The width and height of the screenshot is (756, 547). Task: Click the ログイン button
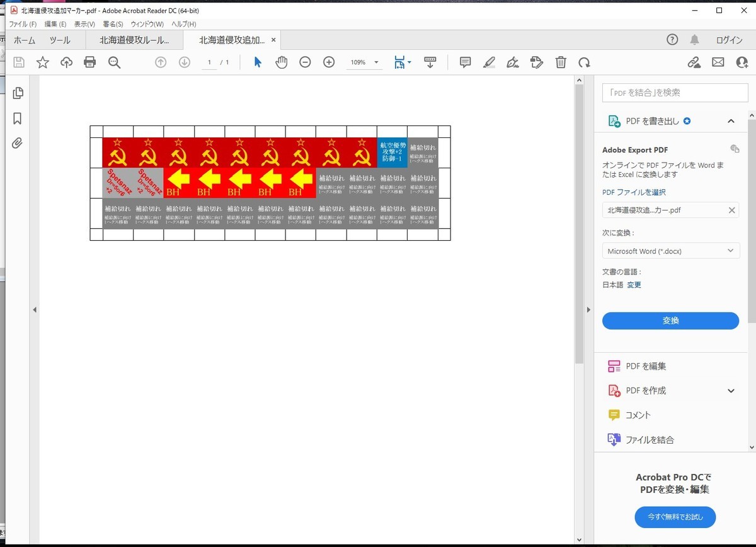pyautogui.click(x=729, y=40)
